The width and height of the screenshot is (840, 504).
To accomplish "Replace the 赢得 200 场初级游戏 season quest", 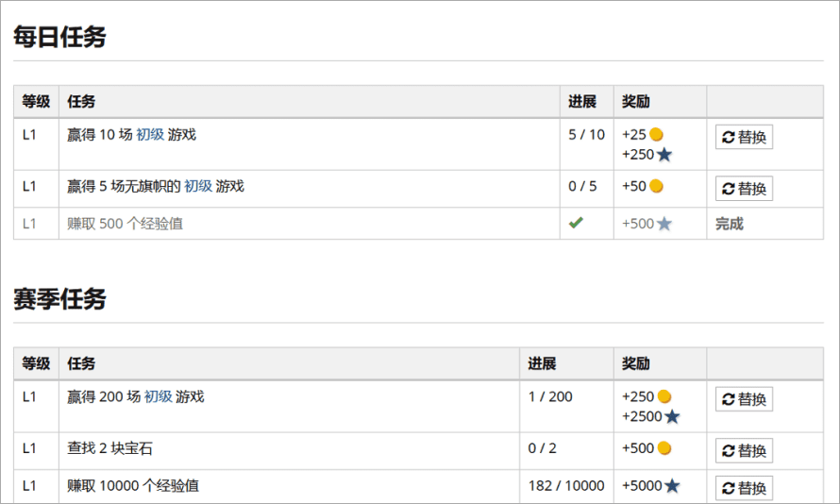I will click(744, 399).
